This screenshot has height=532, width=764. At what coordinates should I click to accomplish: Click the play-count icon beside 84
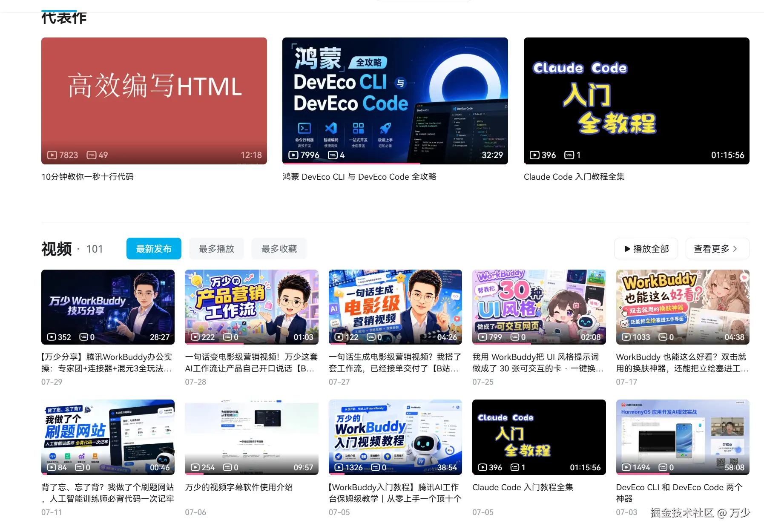coord(52,467)
